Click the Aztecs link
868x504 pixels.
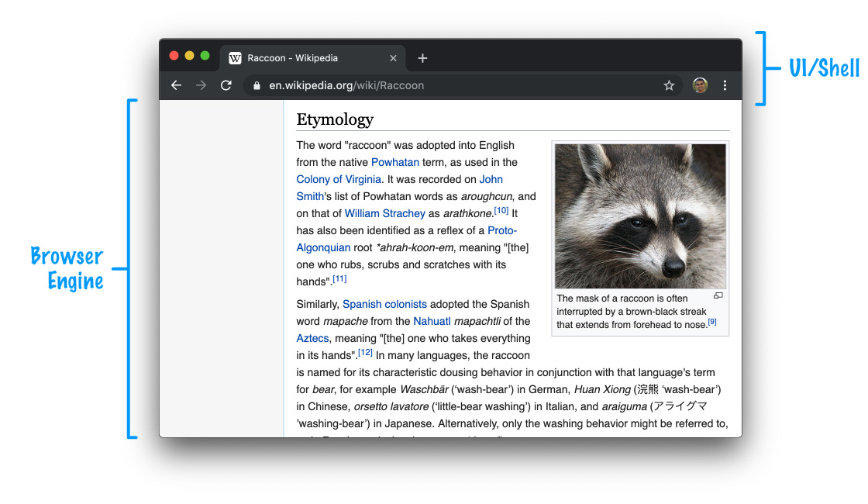[312, 338]
